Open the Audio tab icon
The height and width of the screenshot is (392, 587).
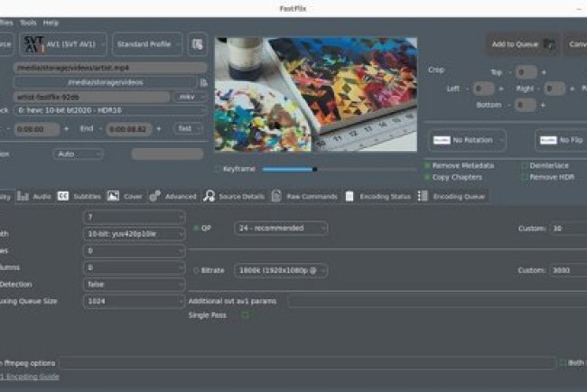tap(22, 196)
